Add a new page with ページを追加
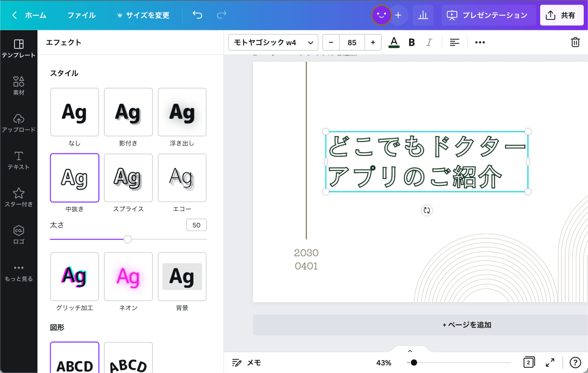This screenshot has height=373, width=588. tap(466, 325)
